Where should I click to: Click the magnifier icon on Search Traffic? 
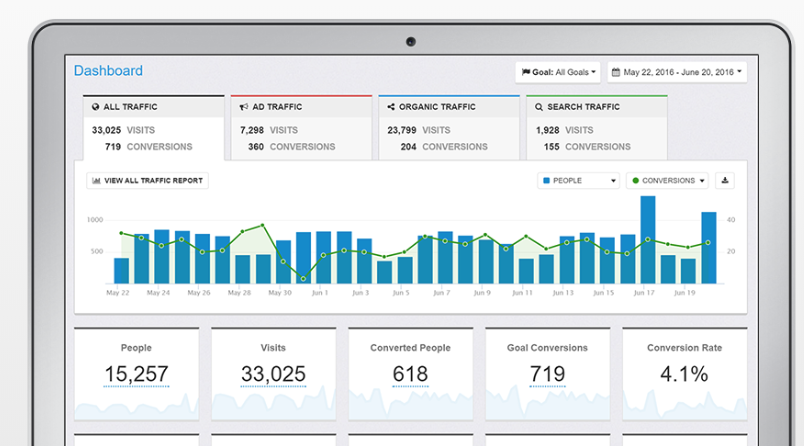(539, 107)
